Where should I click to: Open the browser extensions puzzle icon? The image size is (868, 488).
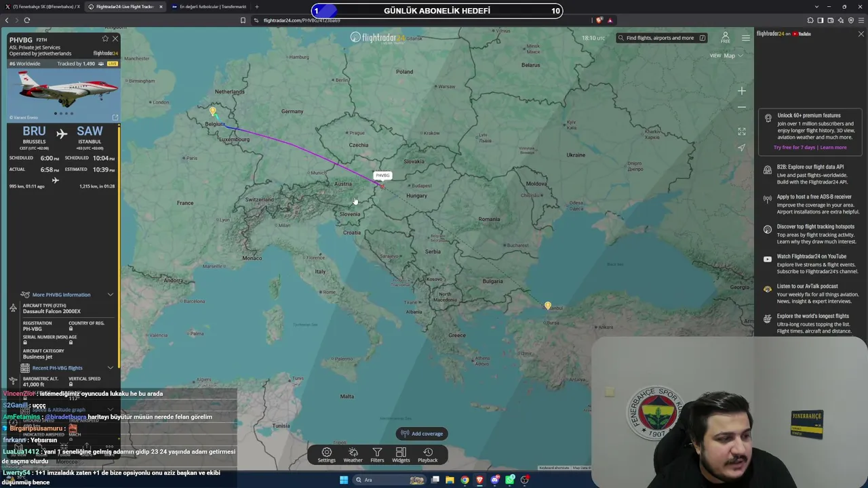(x=810, y=20)
